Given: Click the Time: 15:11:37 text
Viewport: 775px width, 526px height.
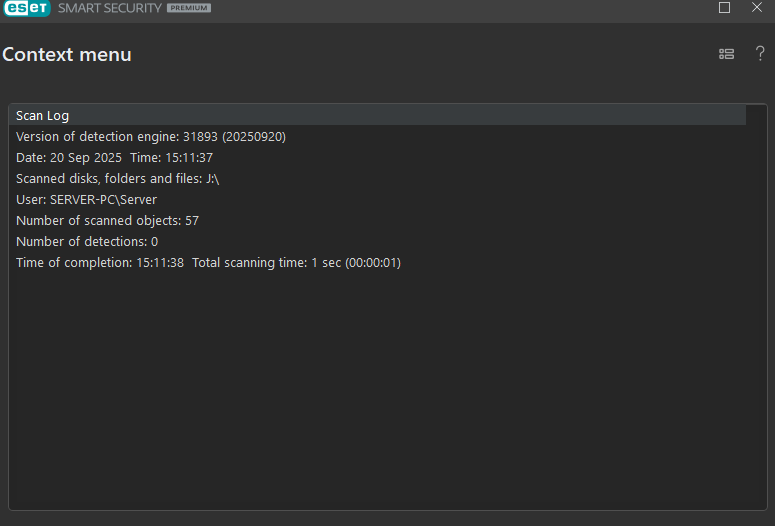Looking at the screenshot, I should click(x=172, y=158).
